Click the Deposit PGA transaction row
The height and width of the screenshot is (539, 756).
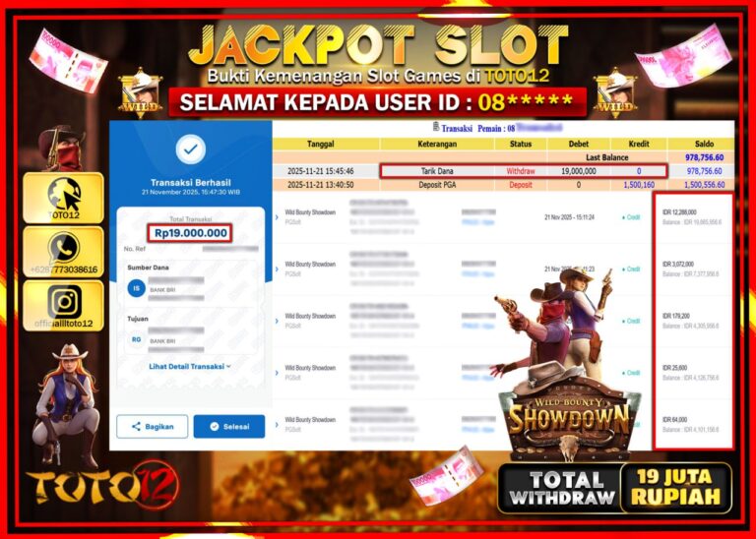(503, 185)
